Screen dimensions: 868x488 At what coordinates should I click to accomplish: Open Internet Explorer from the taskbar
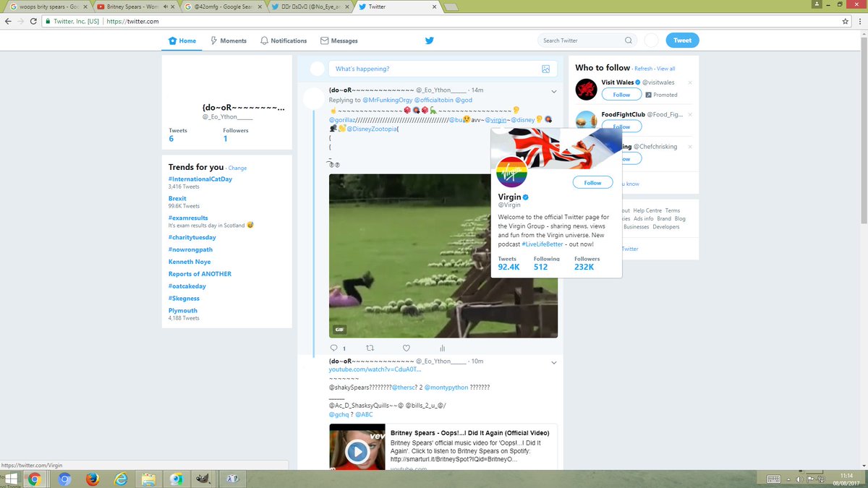coord(120,479)
